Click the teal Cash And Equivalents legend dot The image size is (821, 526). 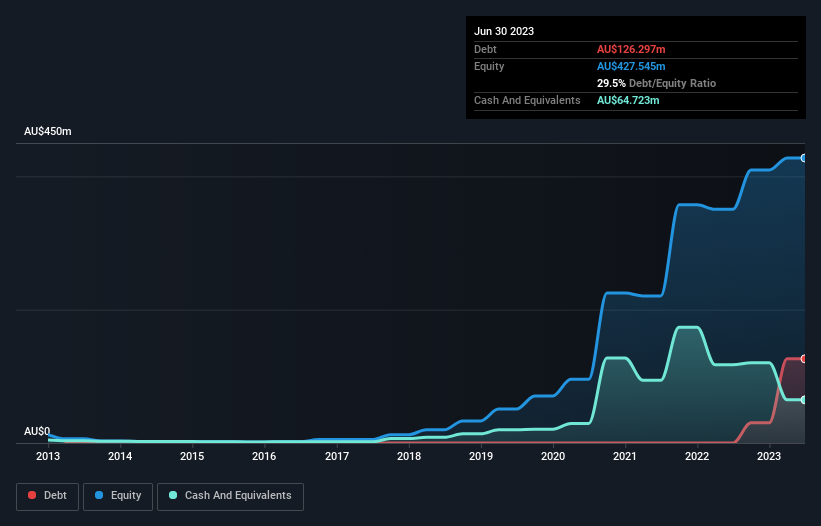(173, 495)
